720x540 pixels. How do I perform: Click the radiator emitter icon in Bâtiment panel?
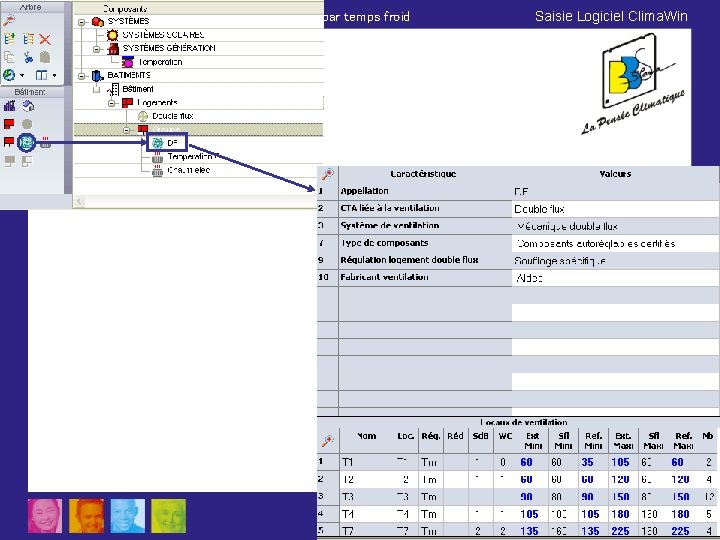[x=45, y=142]
